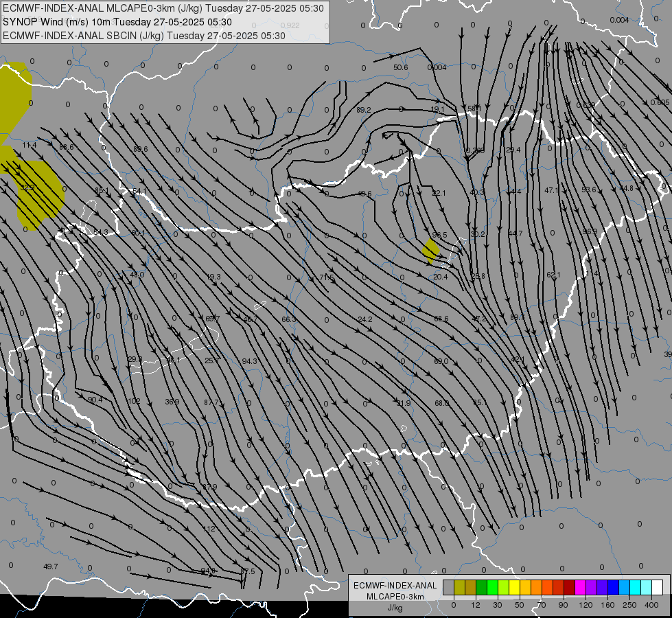
Task: Click the legend scale label 250
Action: tap(629, 605)
